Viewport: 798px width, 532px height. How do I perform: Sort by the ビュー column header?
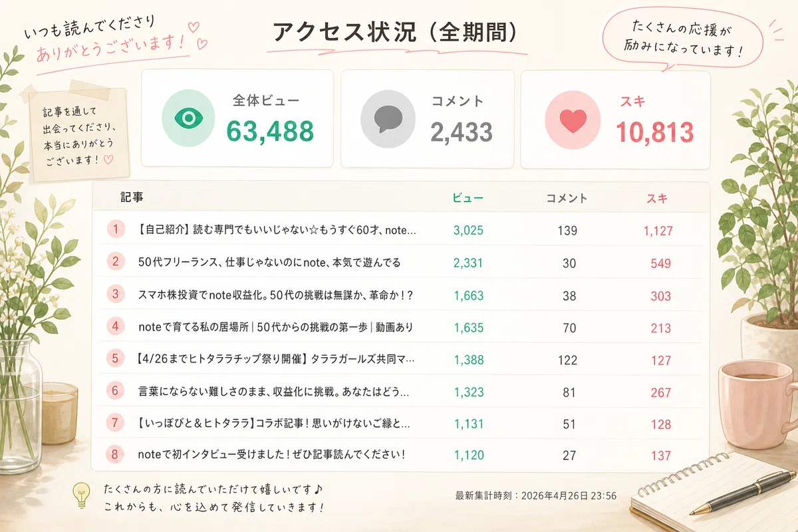click(468, 198)
